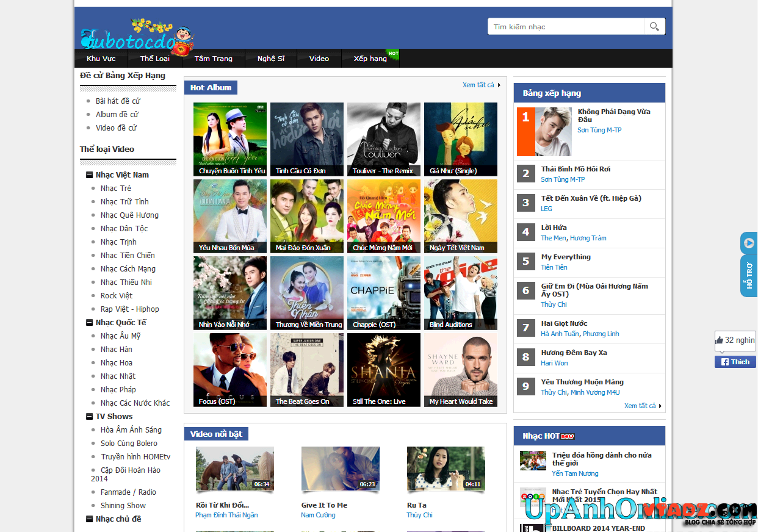The width and height of the screenshot is (758, 532).
Task: Click the rank 1 number badge
Action: tap(525, 132)
